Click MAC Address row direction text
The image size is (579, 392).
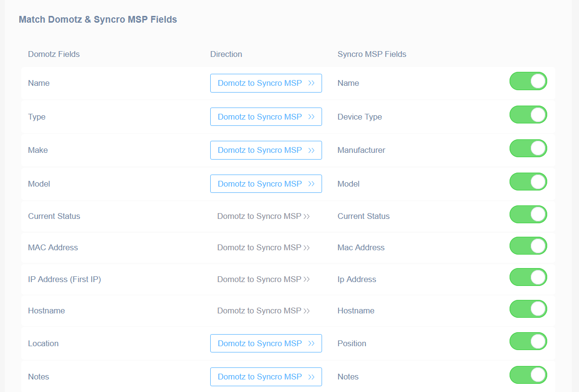tap(264, 247)
